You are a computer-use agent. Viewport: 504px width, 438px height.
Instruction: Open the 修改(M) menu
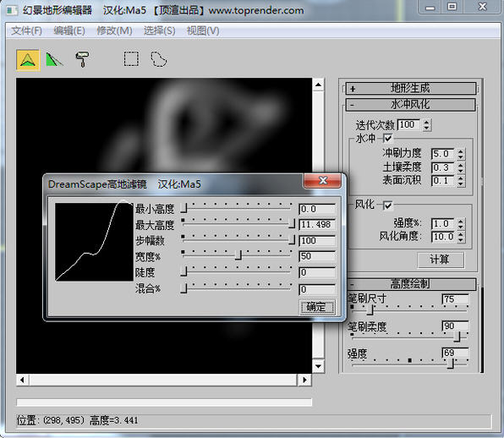114,30
